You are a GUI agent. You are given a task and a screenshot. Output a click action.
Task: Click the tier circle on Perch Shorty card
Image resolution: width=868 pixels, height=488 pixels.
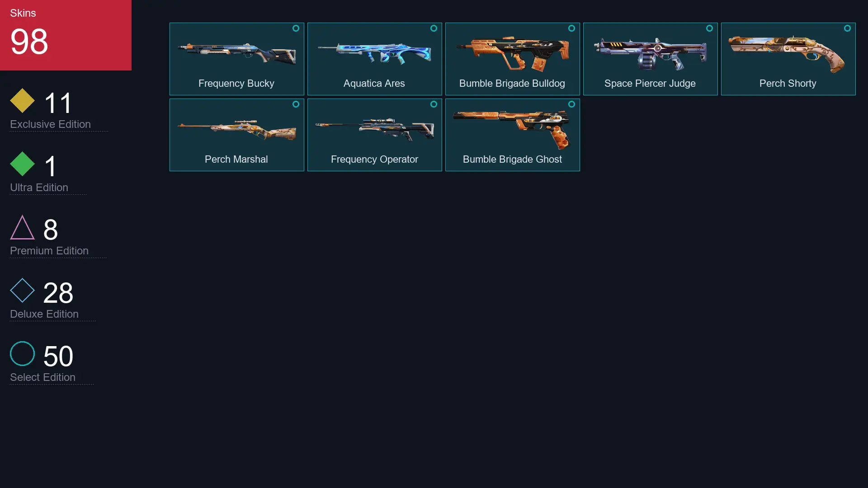tap(847, 28)
